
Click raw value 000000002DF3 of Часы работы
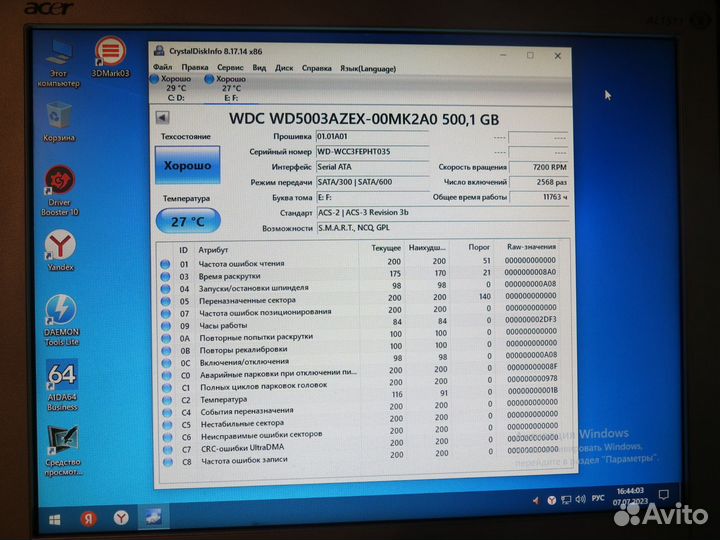point(530,320)
